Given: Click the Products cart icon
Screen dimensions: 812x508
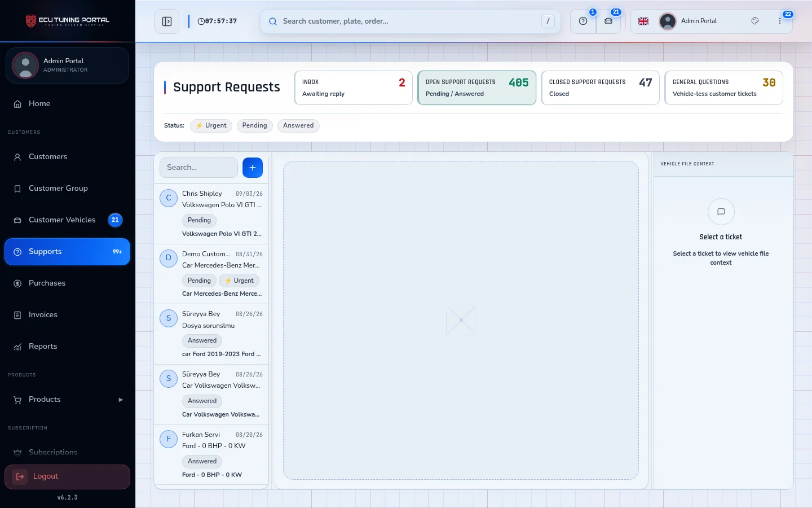Looking at the screenshot, I should pyautogui.click(x=17, y=400).
